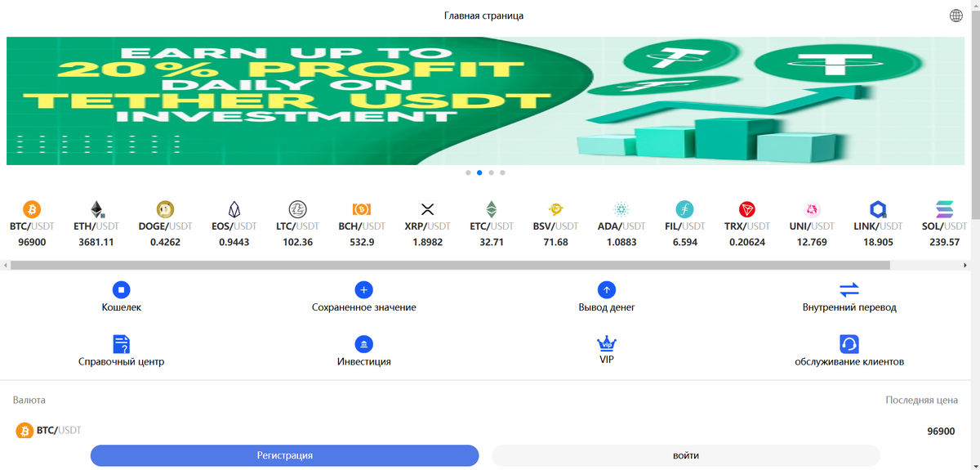
Task: Click the LINK/USDT pair label
Action: [x=878, y=226]
